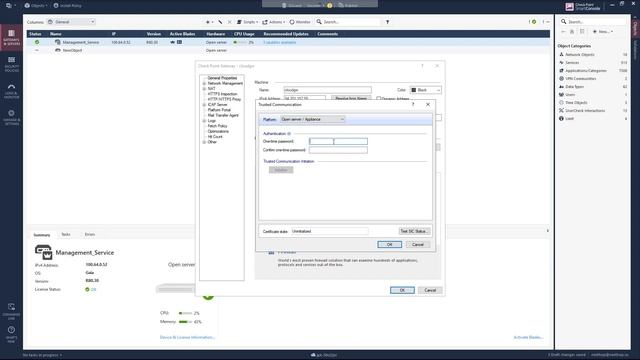
Task: Expand the Logs tree node
Action: [x=204, y=121]
